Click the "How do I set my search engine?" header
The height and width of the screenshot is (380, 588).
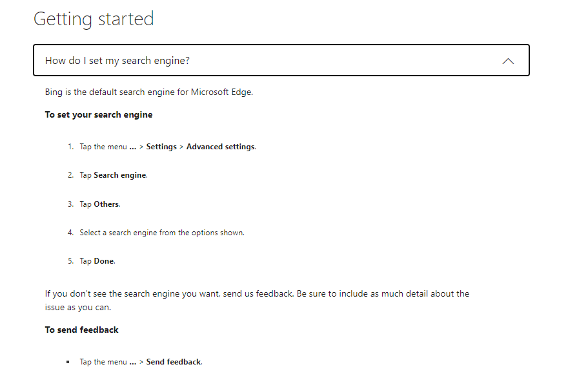117,61
